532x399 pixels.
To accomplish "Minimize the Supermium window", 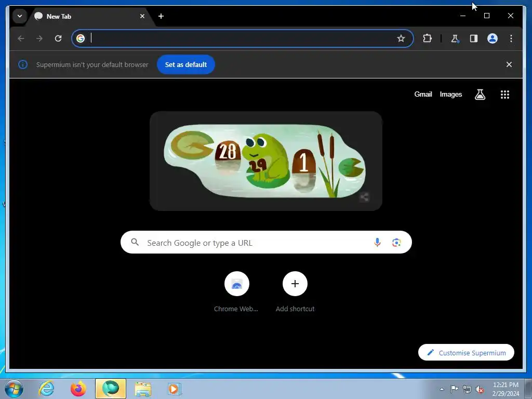I will click(463, 16).
